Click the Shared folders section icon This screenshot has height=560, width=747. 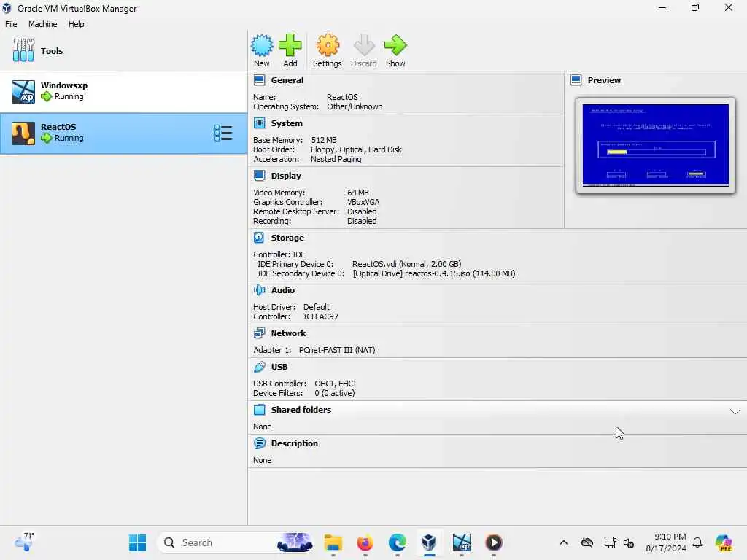[259, 410]
